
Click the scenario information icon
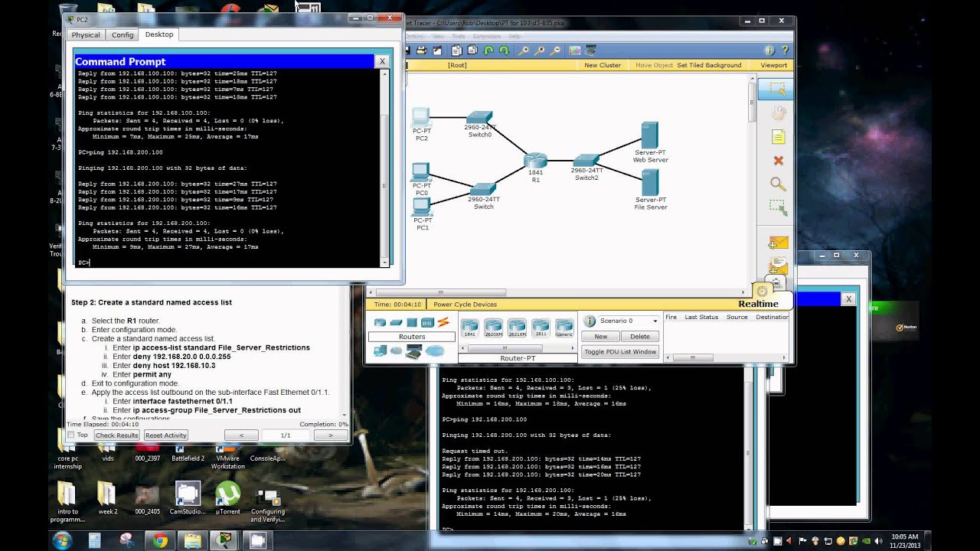(x=590, y=321)
